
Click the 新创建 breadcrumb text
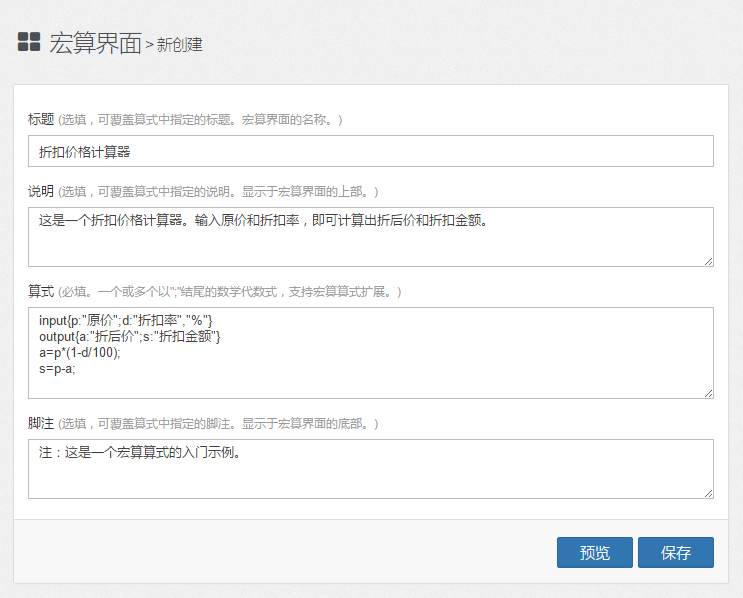180,45
